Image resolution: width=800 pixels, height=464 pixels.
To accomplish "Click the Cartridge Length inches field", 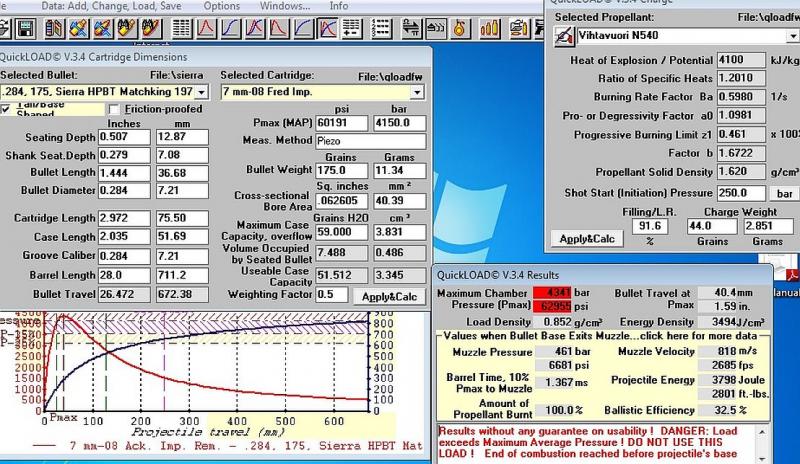I will (124, 218).
